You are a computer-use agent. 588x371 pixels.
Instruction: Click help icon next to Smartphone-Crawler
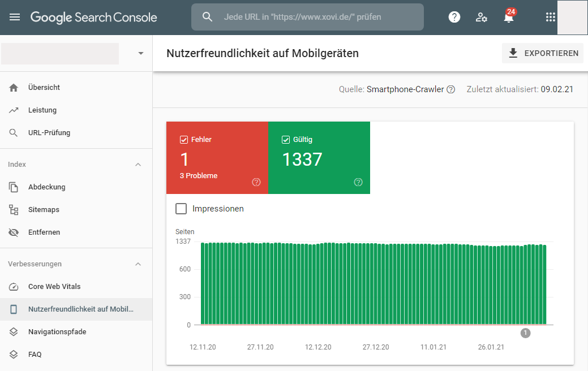pyautogui.click(x=450, y=89)
